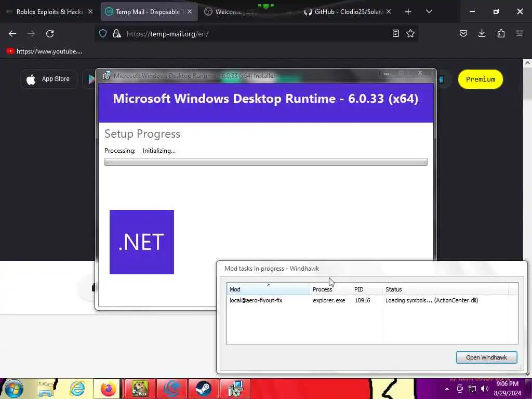Switch to the GitHub Clodio23/Solara tab
The height and width of the screenshot is (399, 532).
[347, 11]
